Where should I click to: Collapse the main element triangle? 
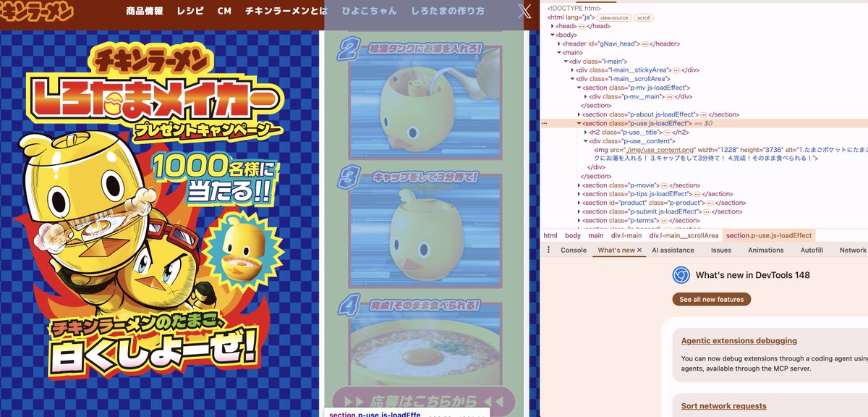point(558,52)
